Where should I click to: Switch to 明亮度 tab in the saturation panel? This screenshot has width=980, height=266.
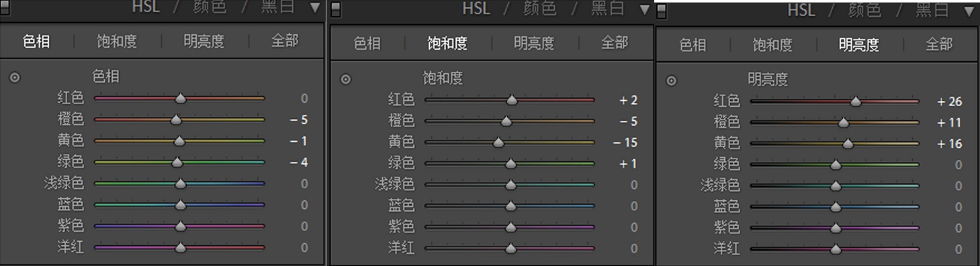tap(535, 44)
